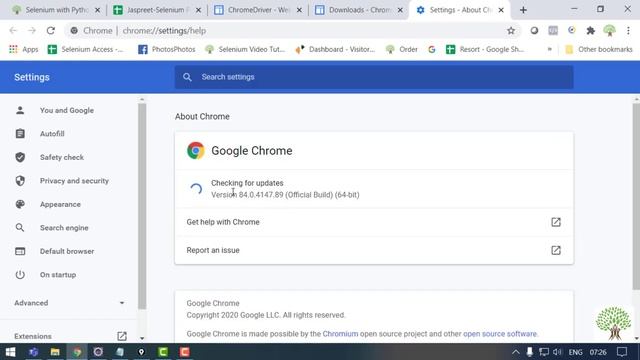This screenshot has height=360, width=640.
Task: Open the PhotosPhotos Facebook bookmark
Action: click(167, 49)
